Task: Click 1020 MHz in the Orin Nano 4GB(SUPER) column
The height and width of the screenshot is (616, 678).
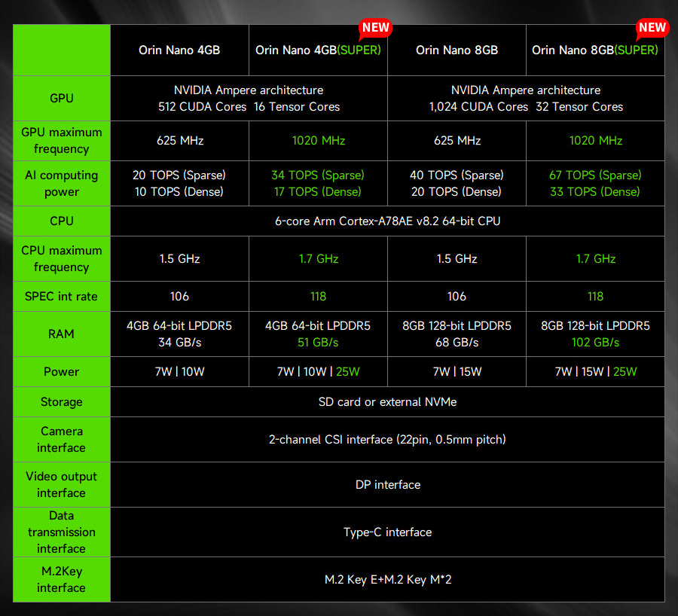Action: pyautogui.click(x=319, y=141)
